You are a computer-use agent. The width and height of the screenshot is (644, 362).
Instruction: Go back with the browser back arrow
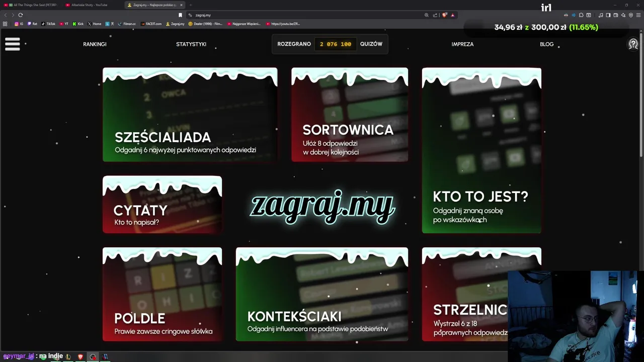[6, 15]
